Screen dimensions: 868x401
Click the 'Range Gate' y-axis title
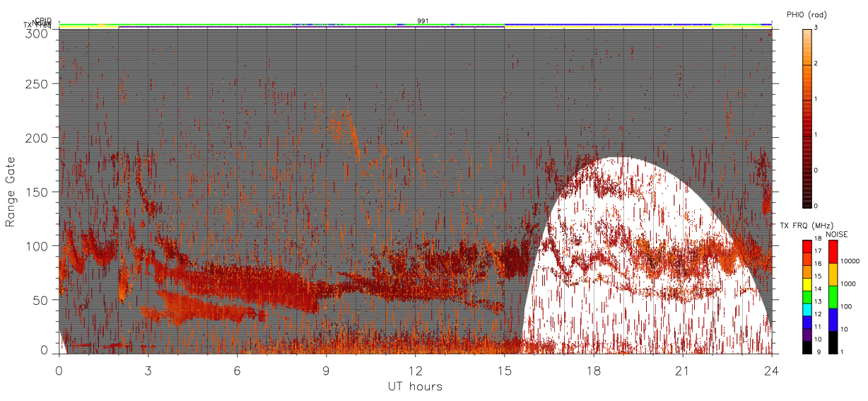pyautogui.click(x=11, y=192)
